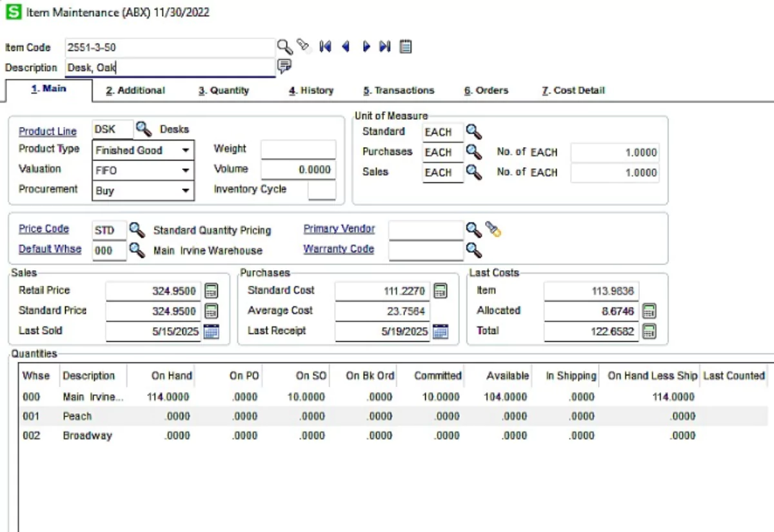Open the memo notepad icon beside navigation arrows
Screen dimensions: 774x532
pos(405,46)
